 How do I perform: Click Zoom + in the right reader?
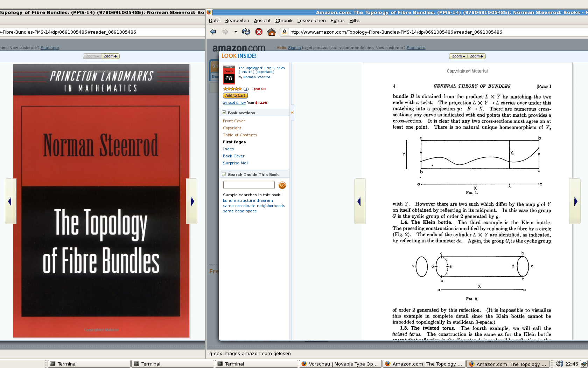(x=476, y=56)
